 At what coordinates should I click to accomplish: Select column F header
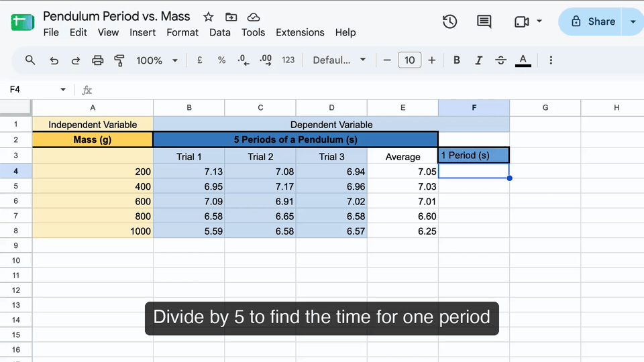coord(474,107)
